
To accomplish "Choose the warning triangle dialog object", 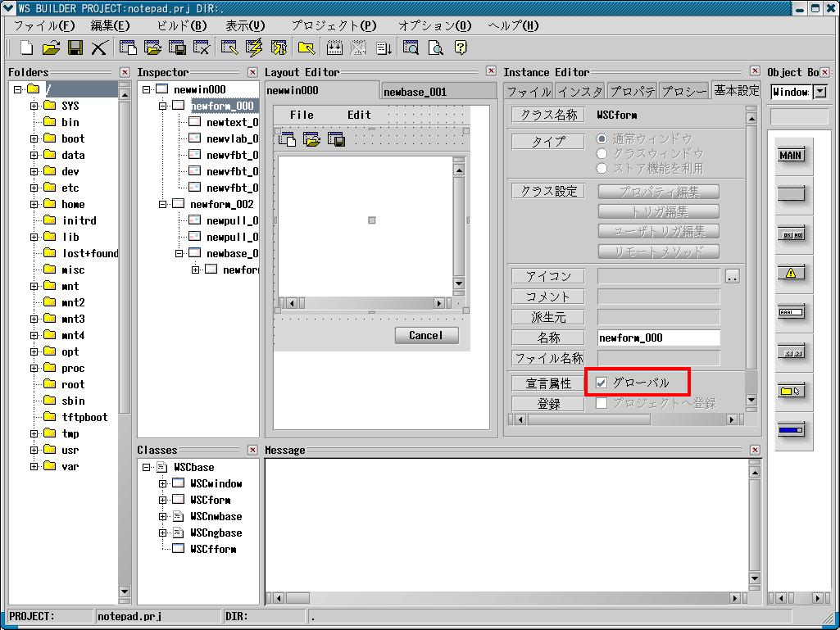I will 791,273.
